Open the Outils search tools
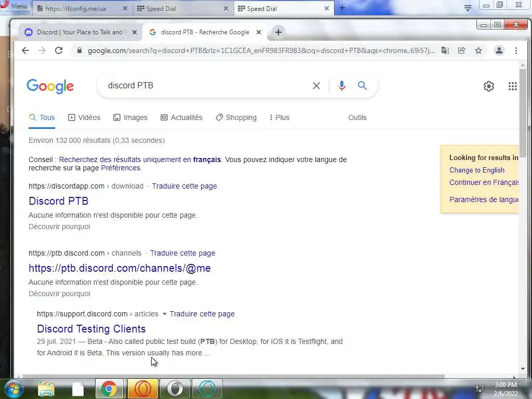532x399 pixels. pyautogui.click(x=357, y=117)
